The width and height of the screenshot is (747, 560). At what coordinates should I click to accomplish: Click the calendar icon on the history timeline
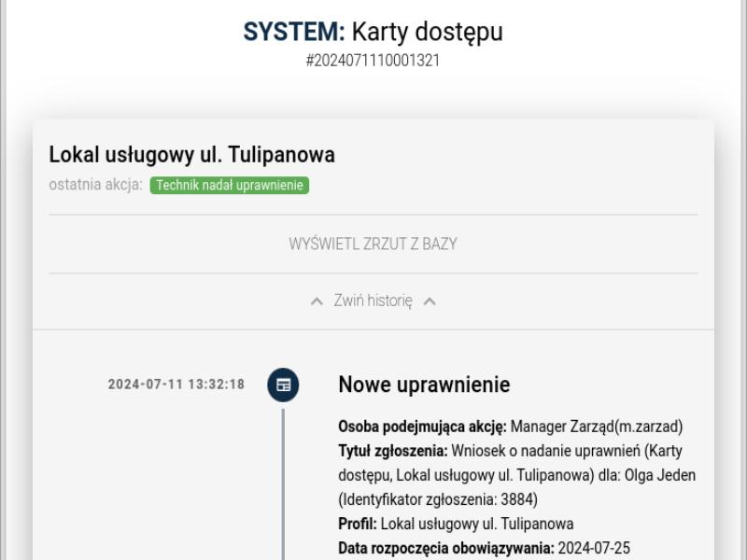tap(283, 385)
